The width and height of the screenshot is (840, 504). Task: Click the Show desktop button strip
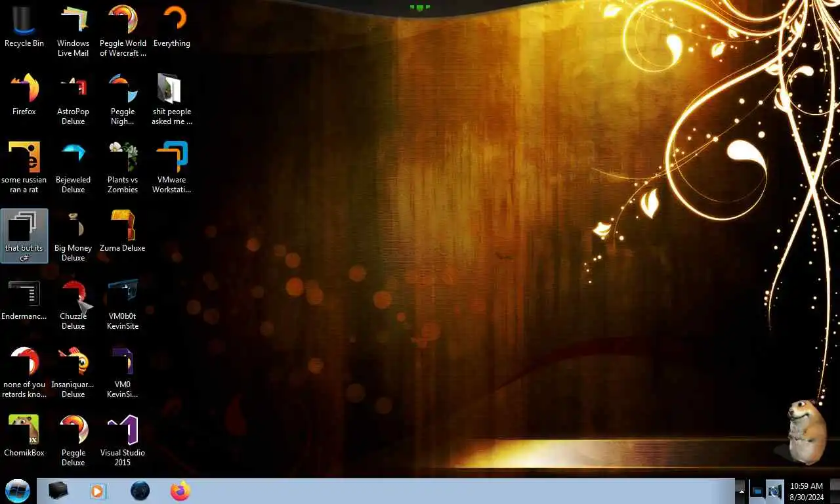pyautogui.click(x=835, y=491)
